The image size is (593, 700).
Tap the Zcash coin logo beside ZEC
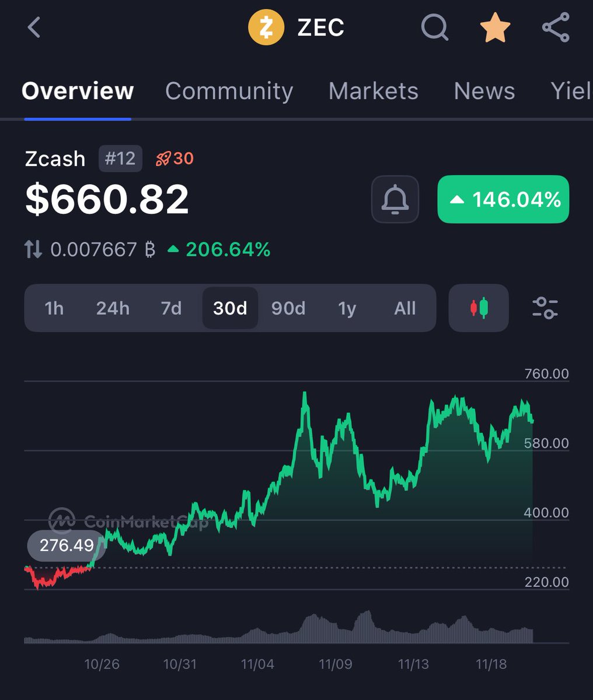pyautogui.click(x=266, y=27)
